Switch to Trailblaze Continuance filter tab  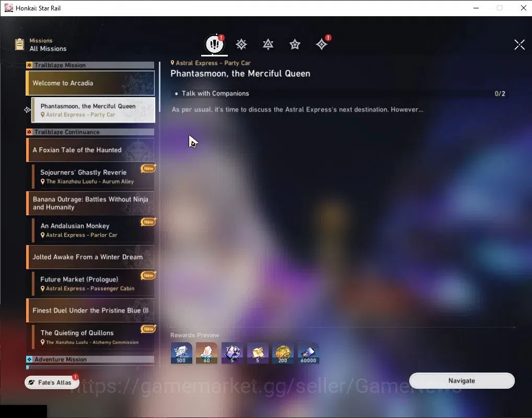[268, 44]
